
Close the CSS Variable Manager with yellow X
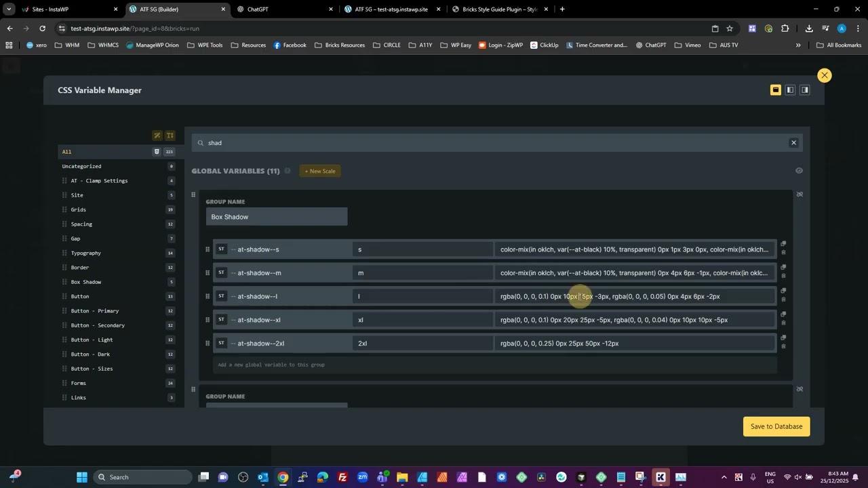coord(824,75)
